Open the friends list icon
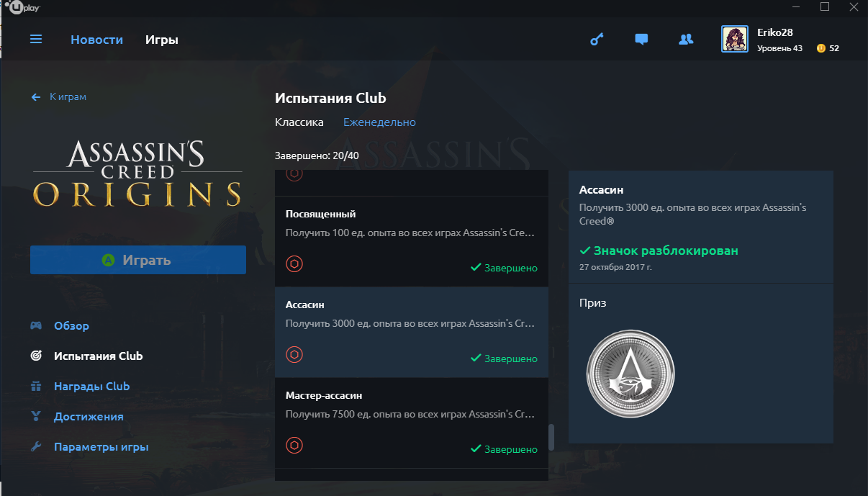The height and width of the screenshot is (496, 868). tap(686, 40)
